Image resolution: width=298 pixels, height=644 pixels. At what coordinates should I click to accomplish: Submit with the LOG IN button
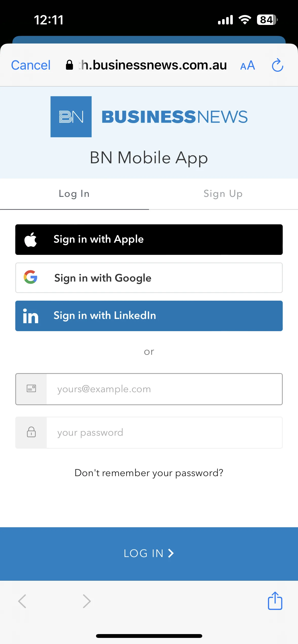coord(149,554)
